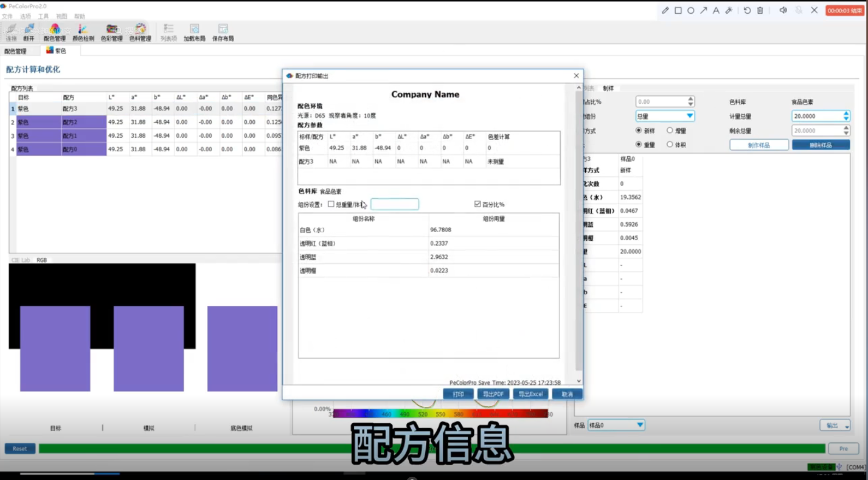Click the 剩余总量 stepper arrows
The height and width of the screenshot is (480, 868).
(846, 131)
